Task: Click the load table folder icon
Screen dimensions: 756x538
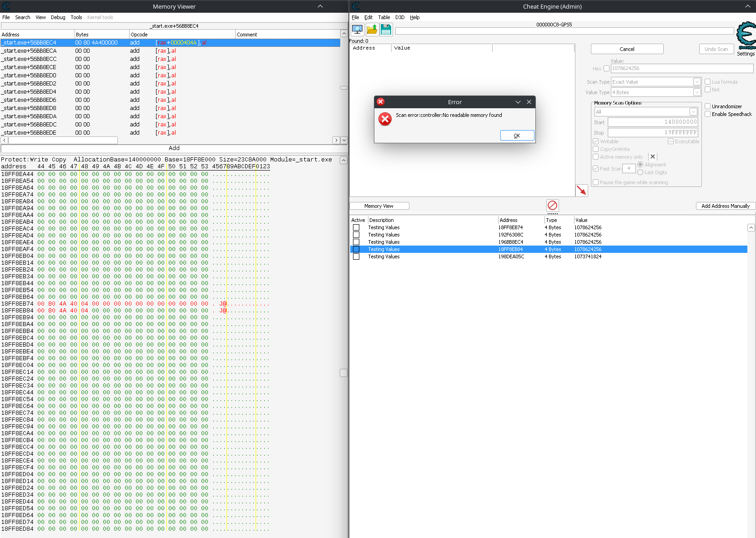Action: pos(372,30)
